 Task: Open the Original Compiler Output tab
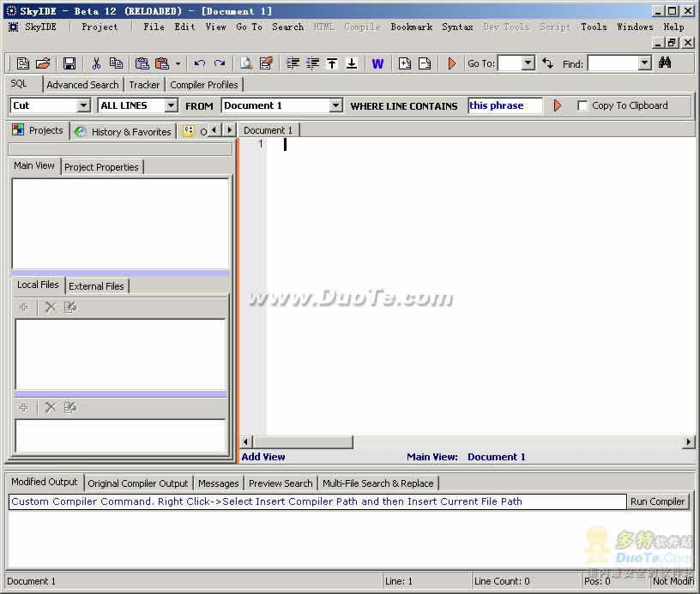tap(138, 483)
